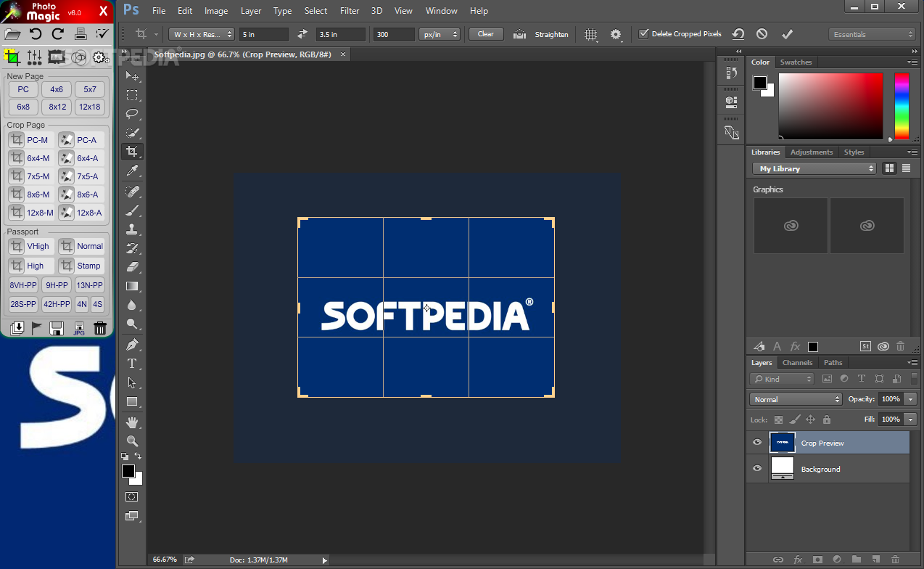The height and width of the screenshot is (569, 924).
Task: Select the Rectangular Marquee tool
Action: coord(132,95)
